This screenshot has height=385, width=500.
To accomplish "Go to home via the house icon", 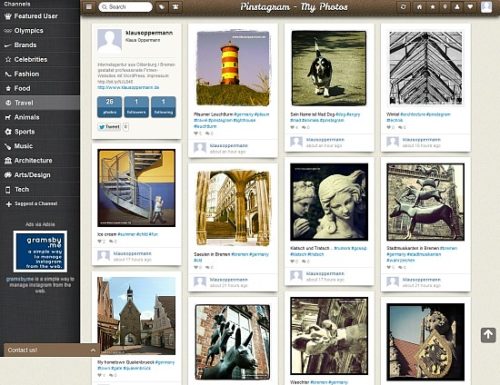I will 419,7.
